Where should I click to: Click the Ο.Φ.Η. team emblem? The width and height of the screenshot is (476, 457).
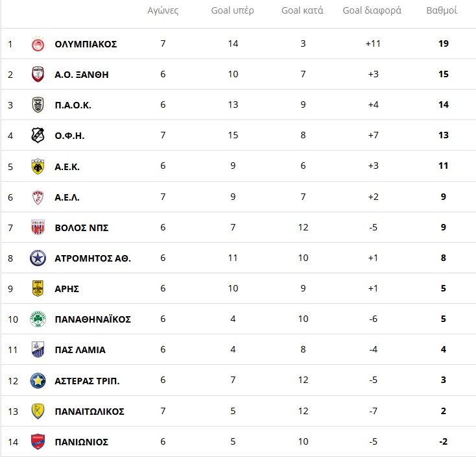pyautogui.click(x=38, y=136)
